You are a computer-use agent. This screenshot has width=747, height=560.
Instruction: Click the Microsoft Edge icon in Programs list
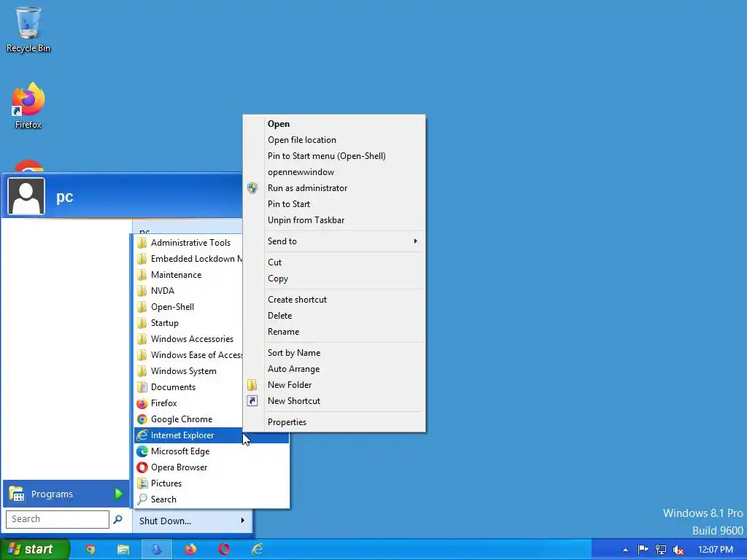pyautogui.click(x=142, y=451)
